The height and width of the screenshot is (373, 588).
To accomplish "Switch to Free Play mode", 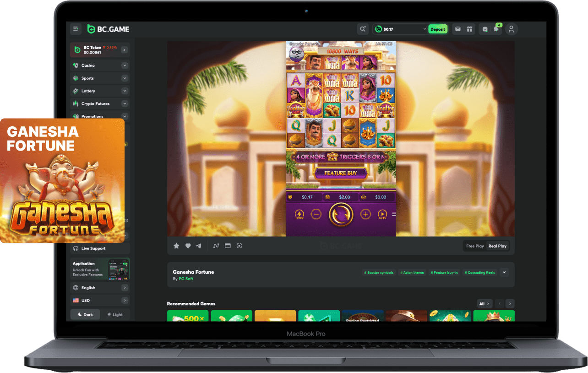I will (x=475, y=246).
